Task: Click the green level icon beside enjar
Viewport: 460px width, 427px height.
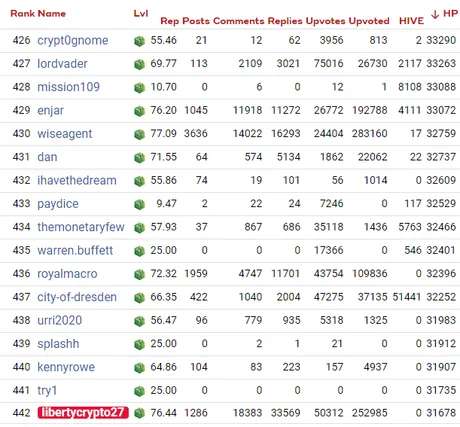Action: point(139,111)
